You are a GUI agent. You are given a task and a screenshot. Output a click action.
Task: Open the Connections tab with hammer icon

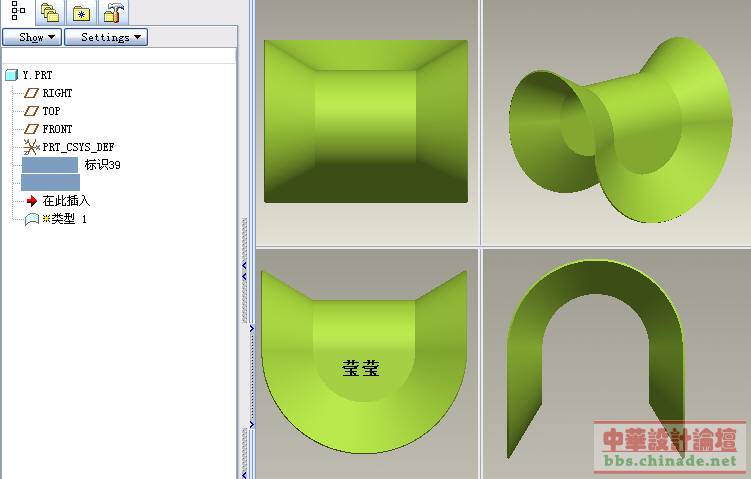(114, 12)
